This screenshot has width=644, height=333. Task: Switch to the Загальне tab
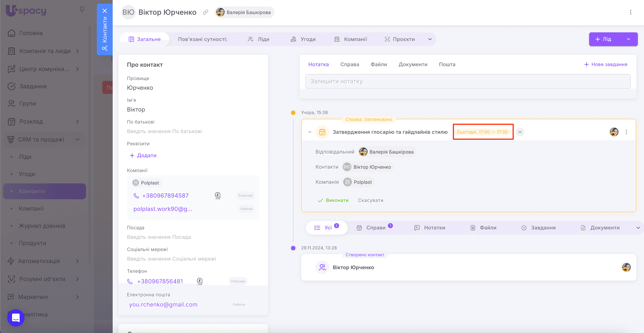click(x=145, y=39)
